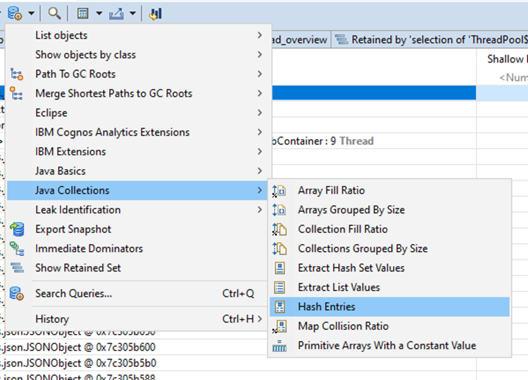Click the magnifier search toolbar icon
Screen dimensions: 528x380
tap(54, 13)
